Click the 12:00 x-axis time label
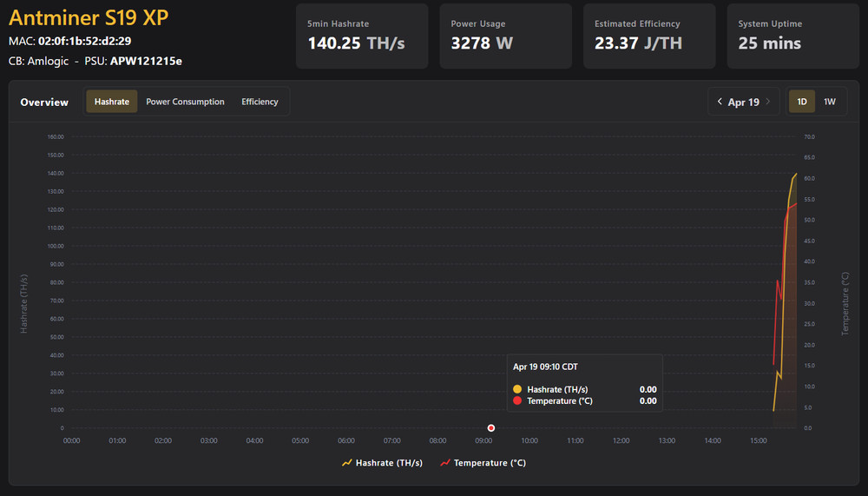 tap(621, 440)
